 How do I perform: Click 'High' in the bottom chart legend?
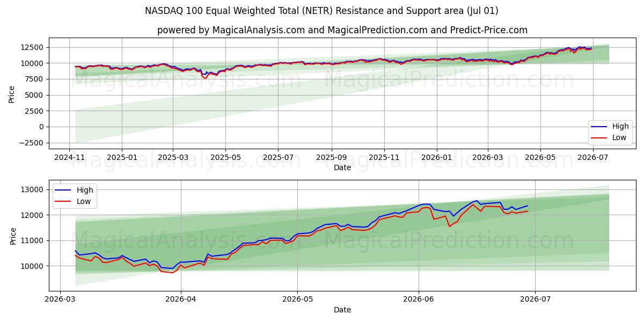85,190
